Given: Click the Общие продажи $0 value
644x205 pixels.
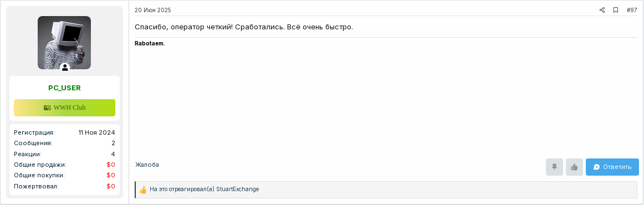Looking at the screenshot, I should point(111,165).
